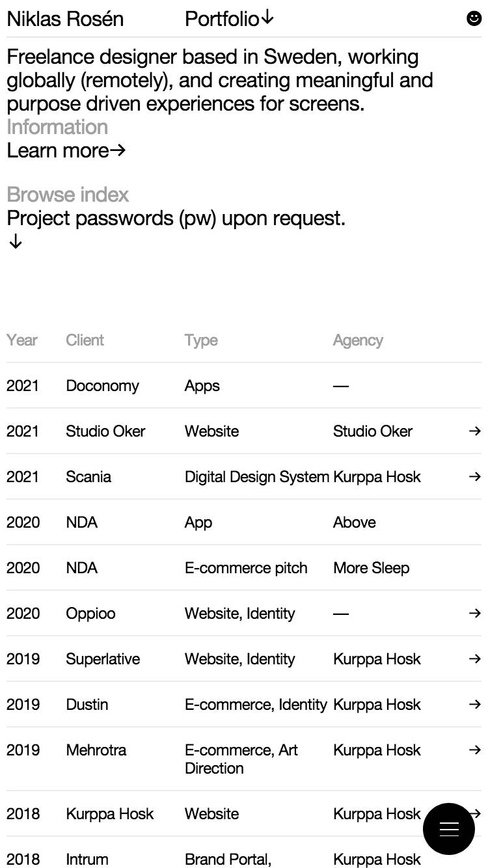
Task: Click the Niklas Rosén site title
Action: 65,19
